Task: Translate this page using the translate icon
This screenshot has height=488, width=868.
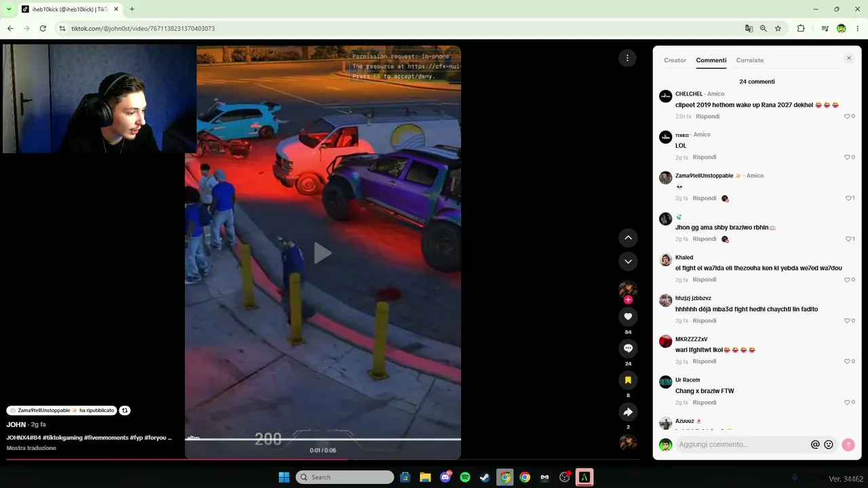Action: click(x=749, y=28)
